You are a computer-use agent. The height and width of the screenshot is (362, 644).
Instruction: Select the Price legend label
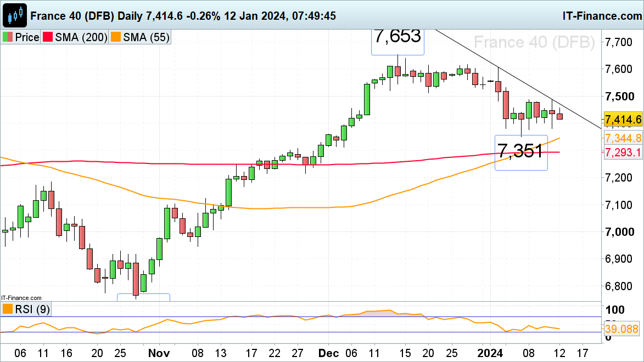(x=27, y=37)
